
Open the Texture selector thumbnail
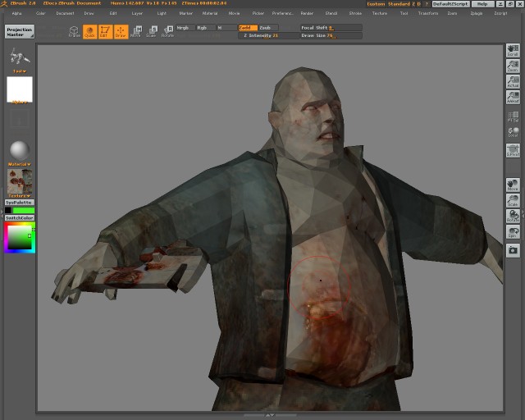pyautogui.click(x=20, y=181)
